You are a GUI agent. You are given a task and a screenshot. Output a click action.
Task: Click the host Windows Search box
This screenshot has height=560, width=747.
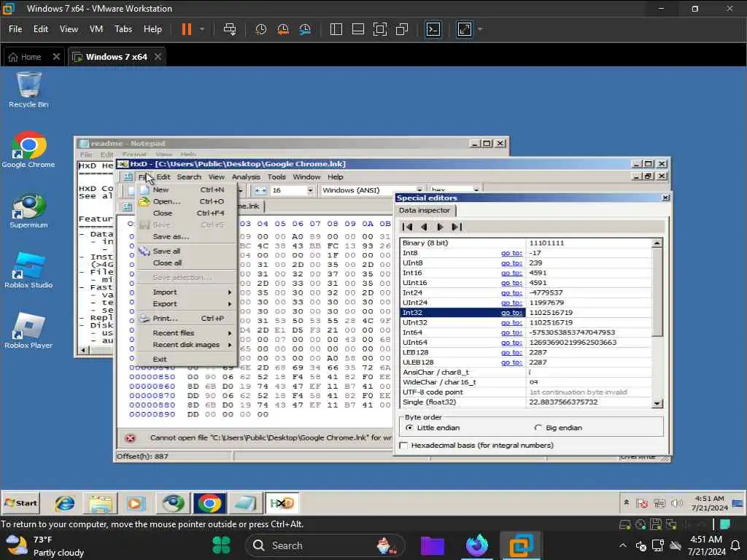[325, 545]
